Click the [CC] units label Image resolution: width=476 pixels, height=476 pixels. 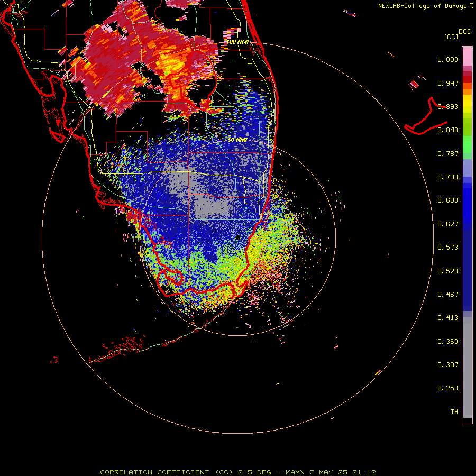451,36
